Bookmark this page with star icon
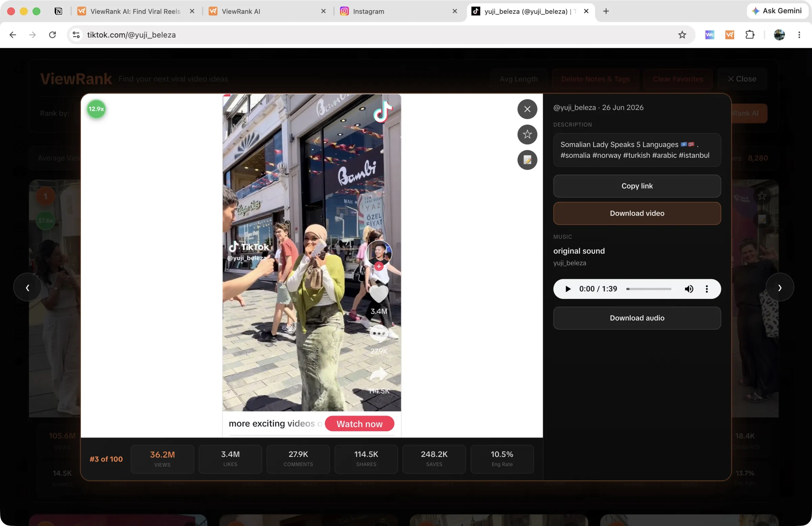Screen dimensions: 812x526 [x=682, y=35]
